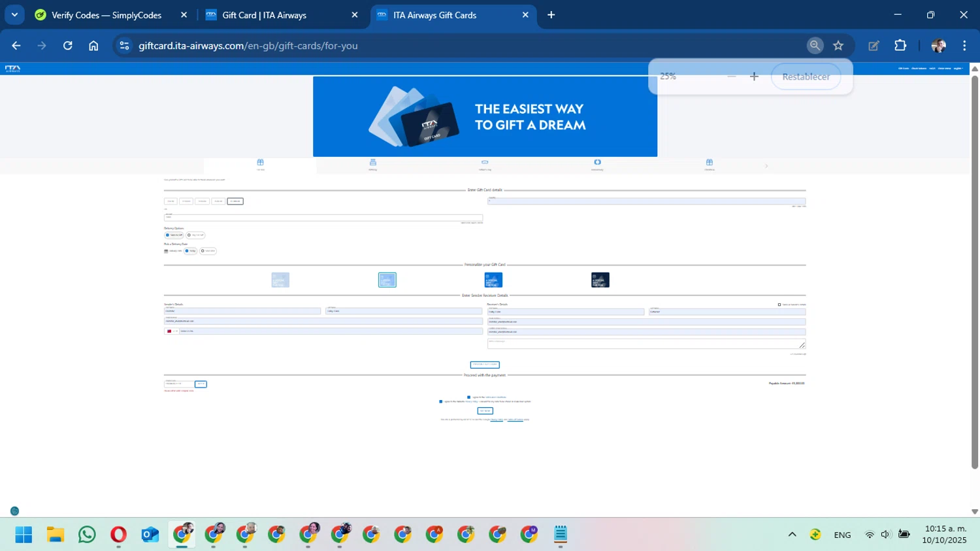View site information icon in address bar
Screen dimensions: 980x551
point(124,46)
